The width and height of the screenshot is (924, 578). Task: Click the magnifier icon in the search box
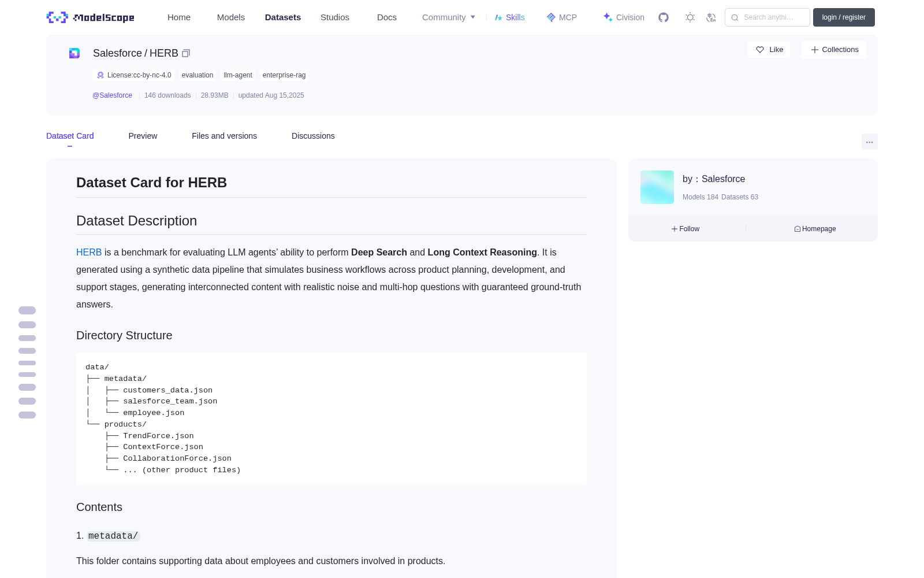(735, 17)
